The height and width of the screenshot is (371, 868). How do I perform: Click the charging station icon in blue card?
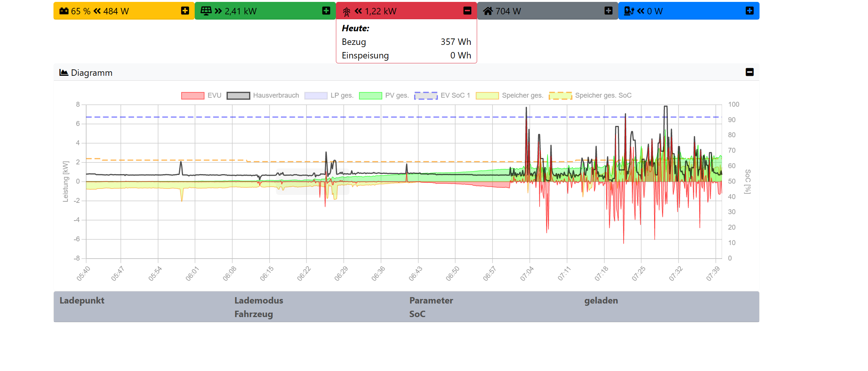(x=629, y=11)
